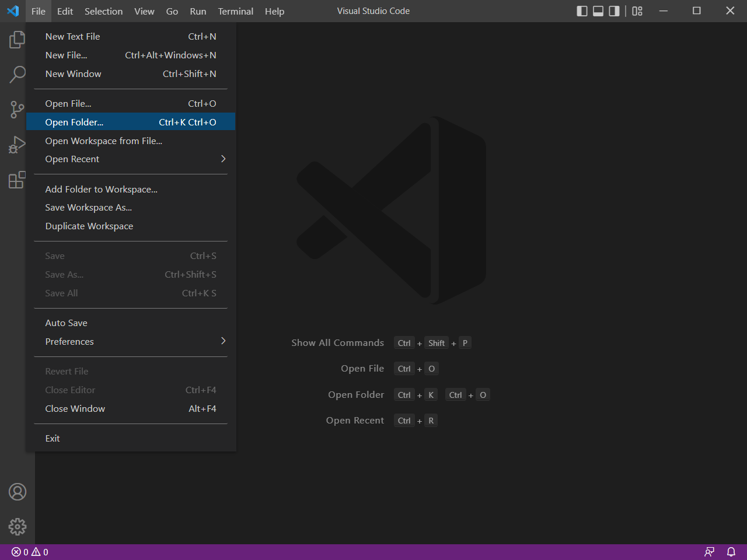Viewport: 747px width, 560px height.
Task: Click the VS Code logo in title bar
Action: pyautogui.click(x=13, y=11)
